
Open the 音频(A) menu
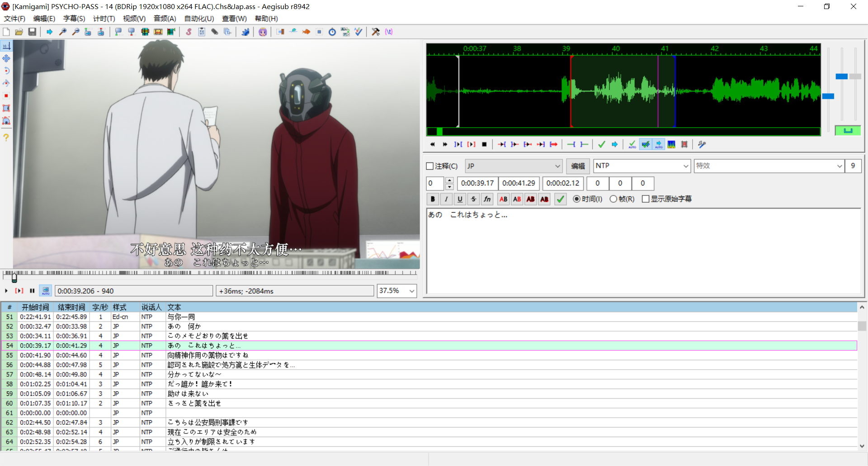(165, 19)
